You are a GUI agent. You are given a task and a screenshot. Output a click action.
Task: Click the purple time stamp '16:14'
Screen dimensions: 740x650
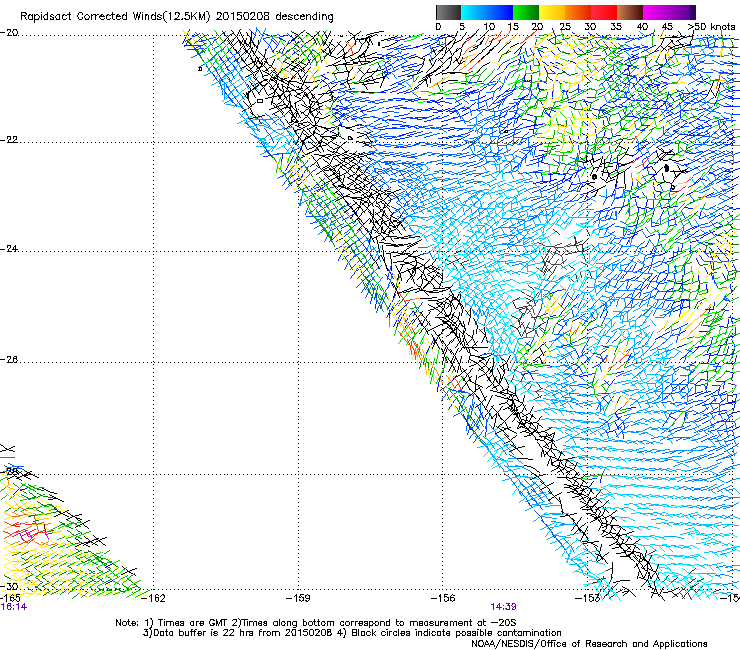pos(14,607)
